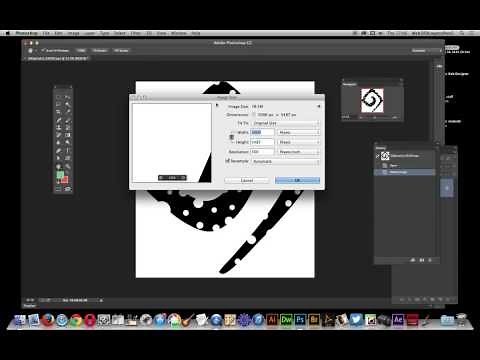Select the snapshot thumbnail in History panel
This screenshot has width=480, height=360.
click(385, 156)
